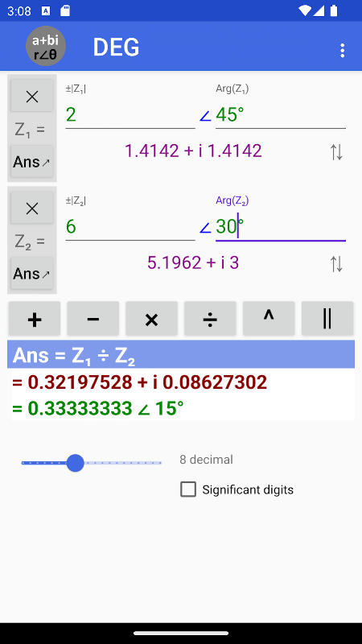Enable the Significant digits checkbox

(x=188, y=489)
